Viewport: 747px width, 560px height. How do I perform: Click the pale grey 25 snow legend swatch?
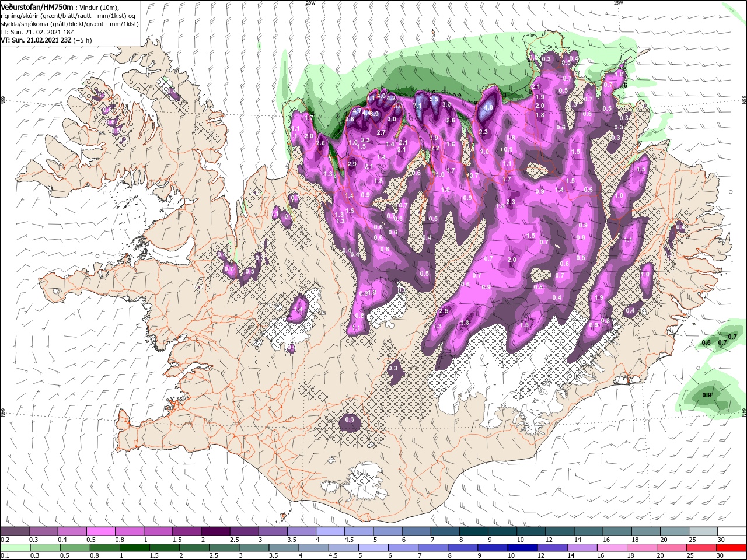coord(703,531)
